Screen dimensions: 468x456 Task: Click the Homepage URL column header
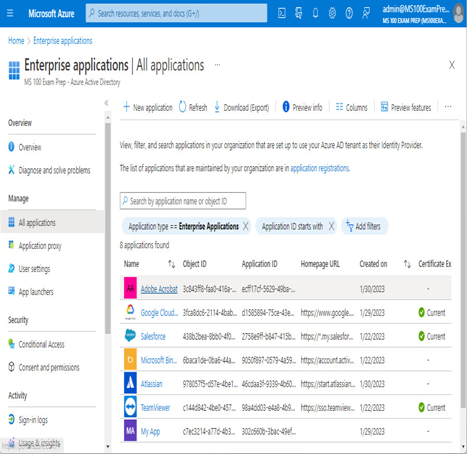320,264
